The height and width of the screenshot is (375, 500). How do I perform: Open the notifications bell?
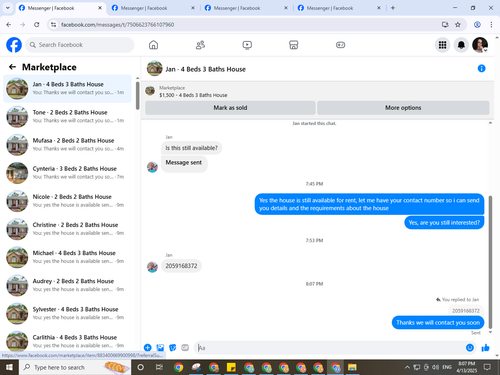(461, 45)
